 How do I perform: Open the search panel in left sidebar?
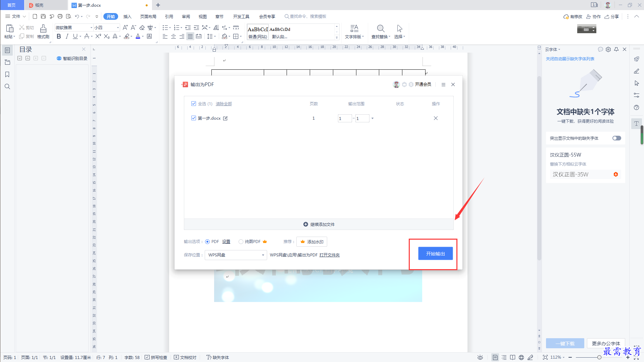[7, 86]
